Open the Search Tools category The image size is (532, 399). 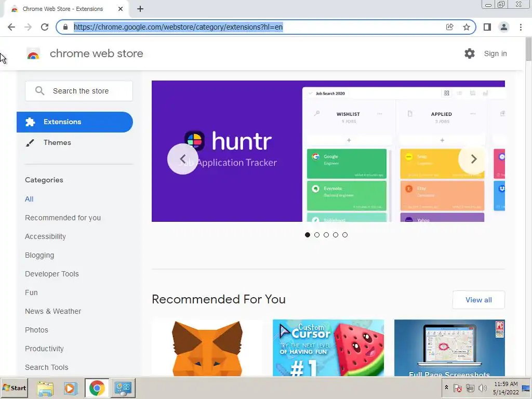(46, 367)
